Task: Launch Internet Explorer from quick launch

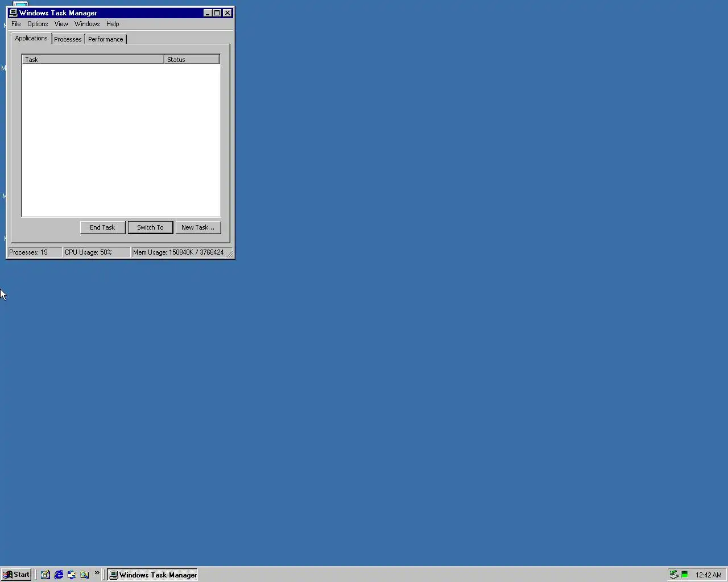Action: click(59, 575)
